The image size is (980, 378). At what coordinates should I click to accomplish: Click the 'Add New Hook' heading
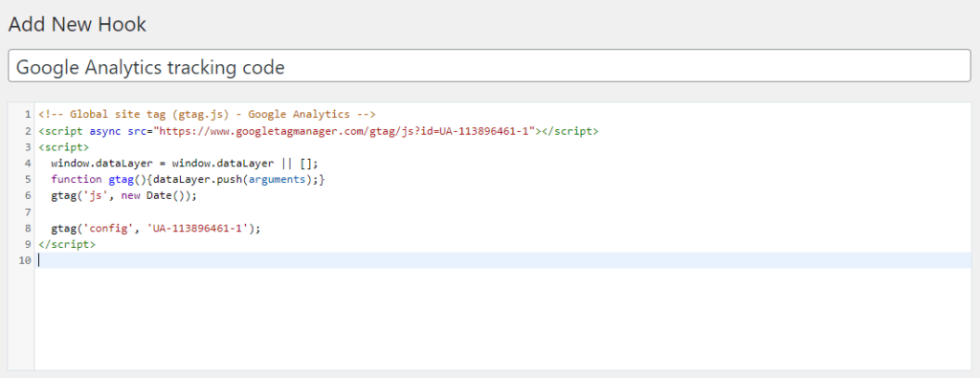point(78,24)
